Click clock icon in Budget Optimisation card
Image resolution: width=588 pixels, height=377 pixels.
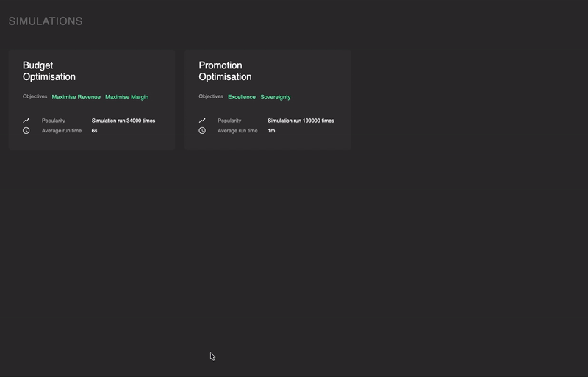[26, 131]
